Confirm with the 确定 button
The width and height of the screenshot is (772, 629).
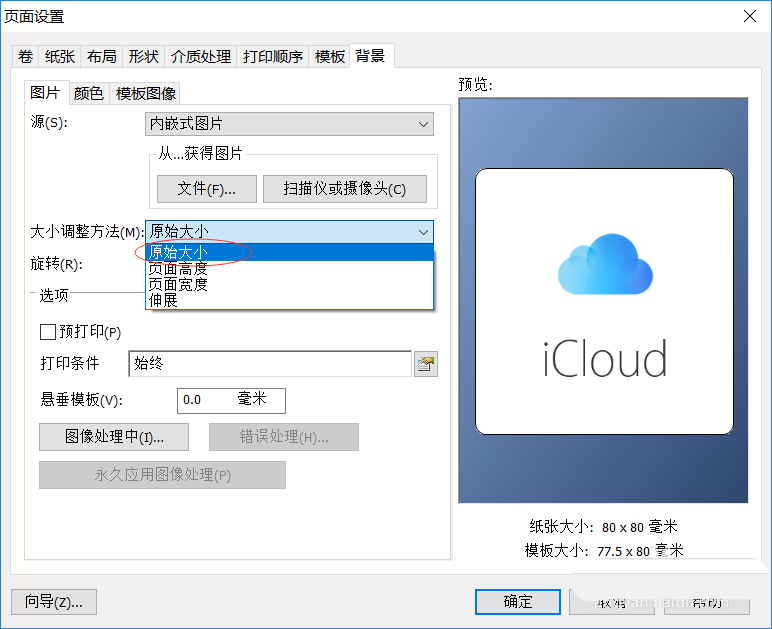(x=518, y=602)
